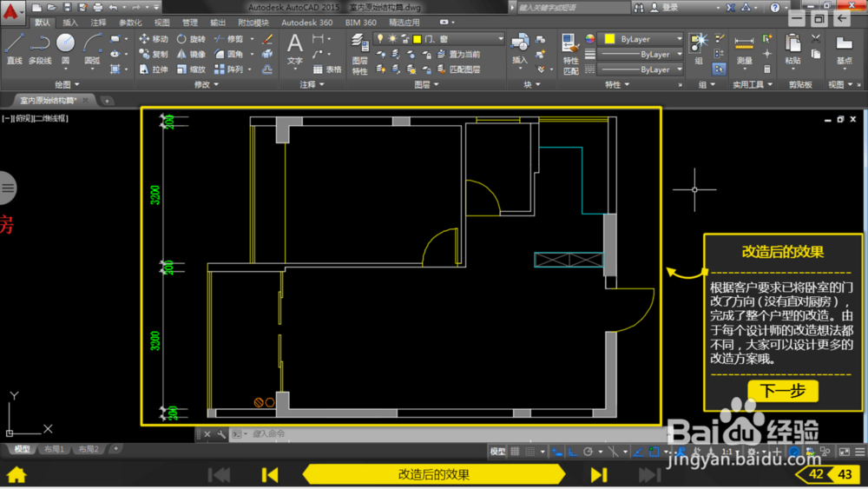The height and width of the screenshot is (489, 868).
Task: Go to the previous tutorial step
Action: [270, 474]
